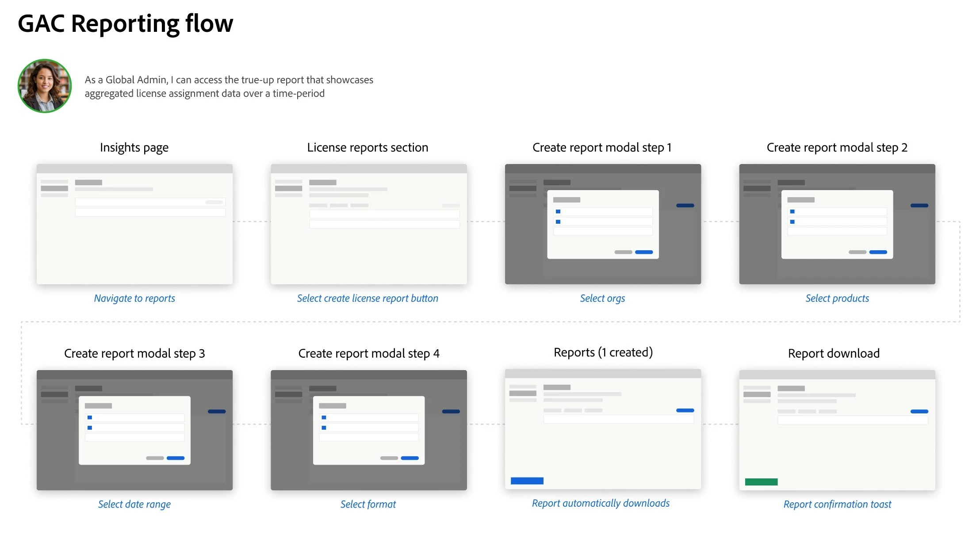Click blue primary button in step 1 modal
Viewport: 980px width, 535px height.
644,252
